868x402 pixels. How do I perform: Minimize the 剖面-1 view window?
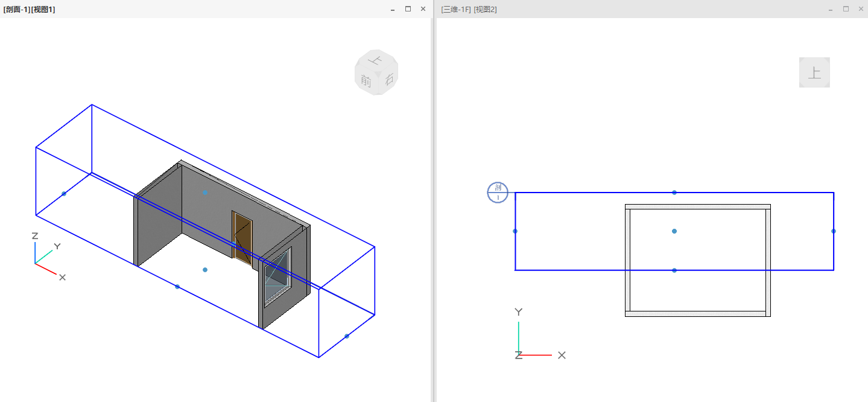[393, 9]
